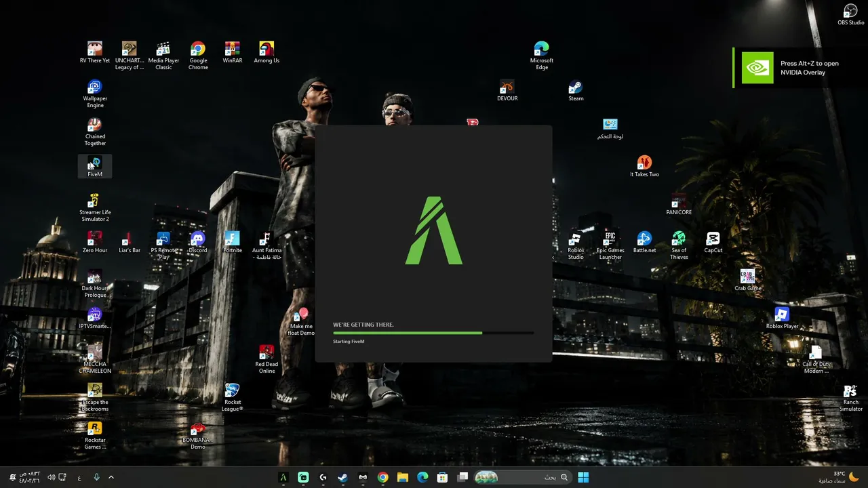Open the PS Remote Play shortcut

[x=163, y=245]
